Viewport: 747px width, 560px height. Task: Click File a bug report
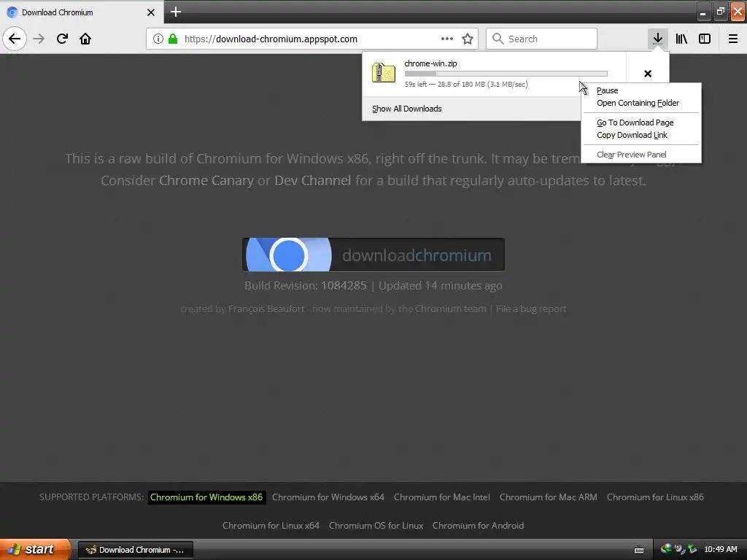(531, 308)
